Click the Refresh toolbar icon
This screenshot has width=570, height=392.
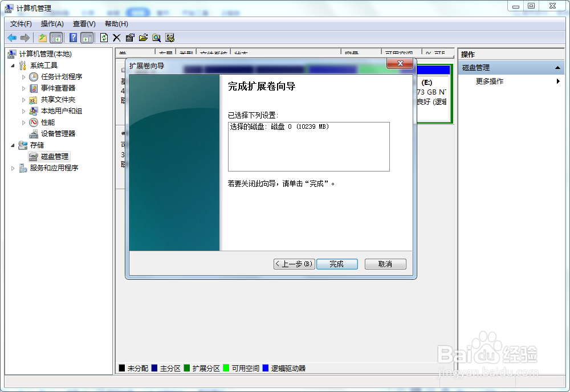(x=104, y=38)
